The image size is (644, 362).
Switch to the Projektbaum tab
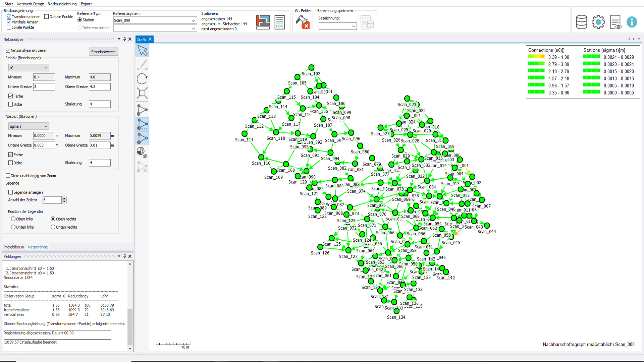tap(14, 247)
